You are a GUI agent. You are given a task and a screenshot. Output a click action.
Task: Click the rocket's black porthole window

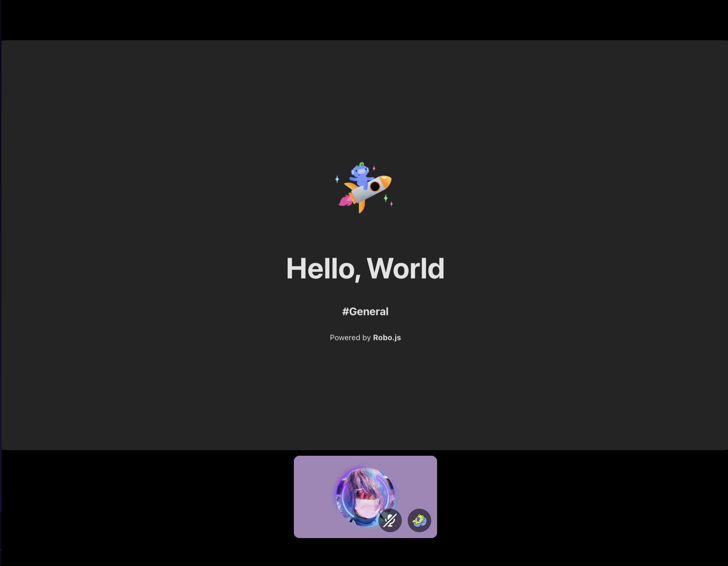pos(375,186)
